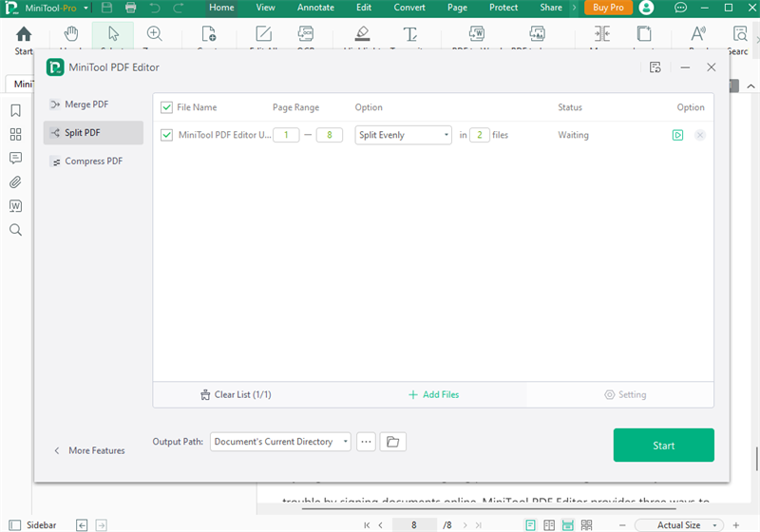
Task: Open the Word sidebar panel icon
Action: click(15, 206)
